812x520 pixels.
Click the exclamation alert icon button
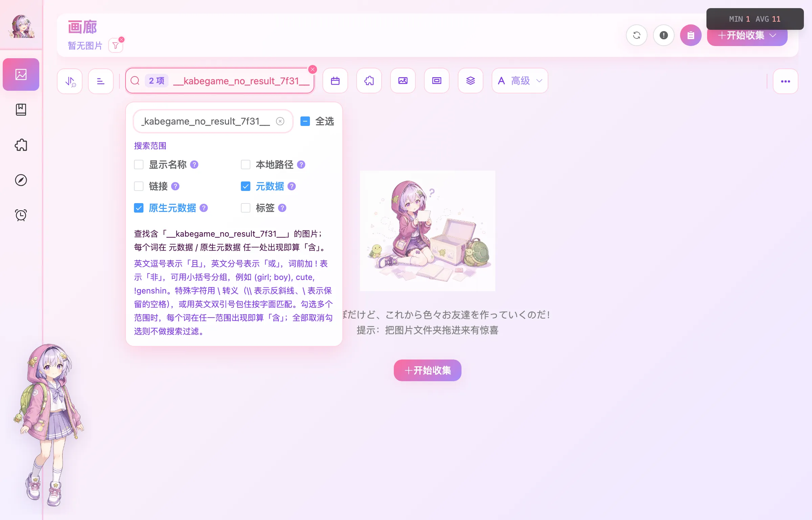(x=664, y=35)
